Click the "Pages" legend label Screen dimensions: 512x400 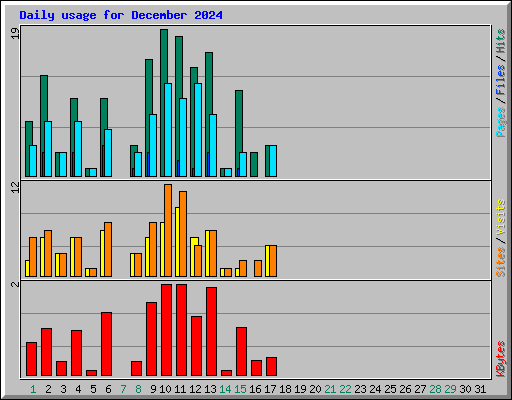[500, 122]
